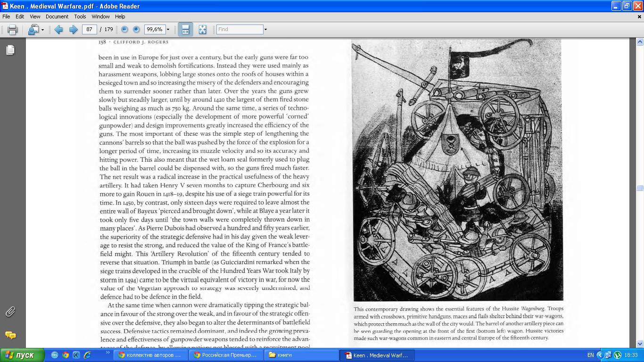
Task: Open the collaborate/share toolbar icon
Action: tap(33, 29)
